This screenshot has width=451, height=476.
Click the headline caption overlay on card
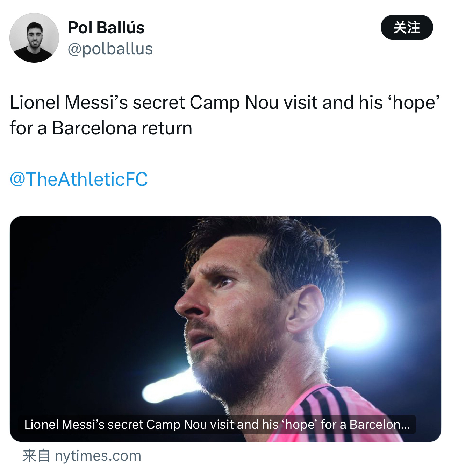(217, 424)
